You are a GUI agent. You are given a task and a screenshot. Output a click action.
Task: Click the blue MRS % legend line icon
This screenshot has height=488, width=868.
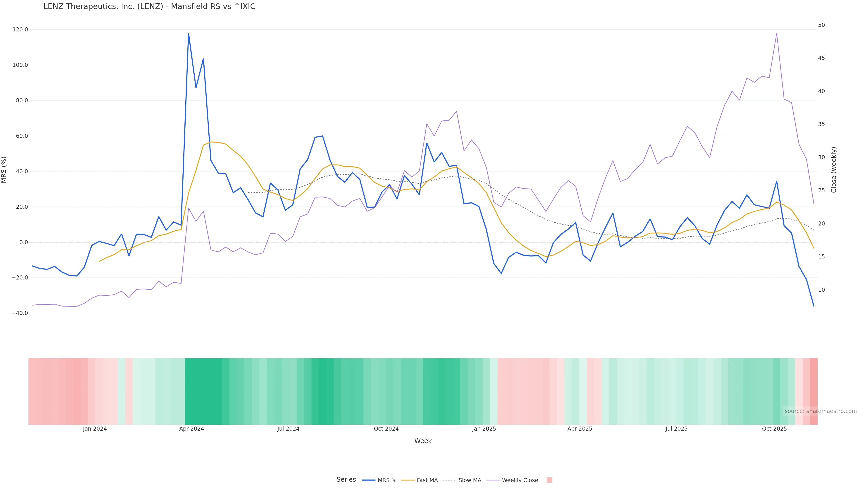369,480
